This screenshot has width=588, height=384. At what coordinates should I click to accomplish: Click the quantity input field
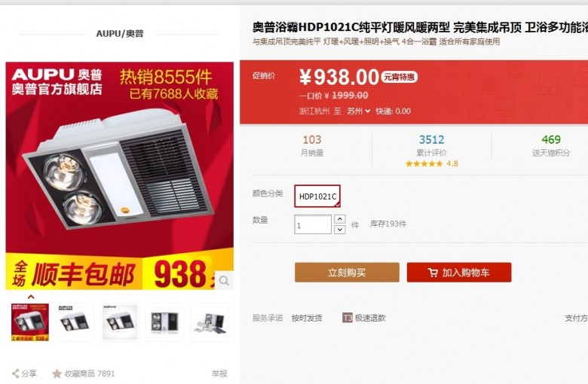coord(313,224)
